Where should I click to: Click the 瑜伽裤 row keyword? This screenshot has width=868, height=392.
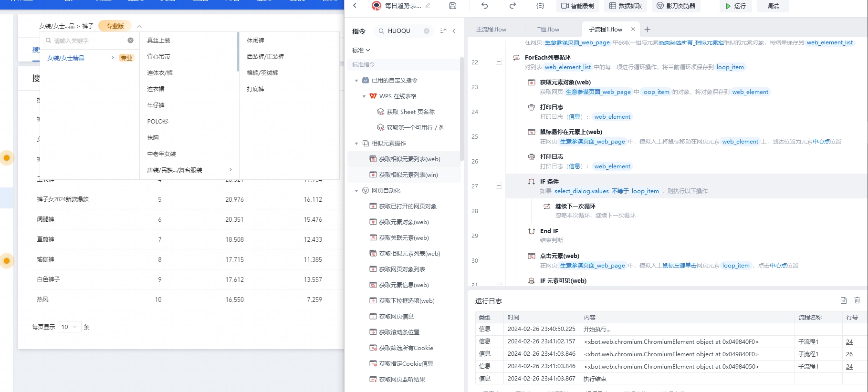pyautogui.click(x=45, y=259)
